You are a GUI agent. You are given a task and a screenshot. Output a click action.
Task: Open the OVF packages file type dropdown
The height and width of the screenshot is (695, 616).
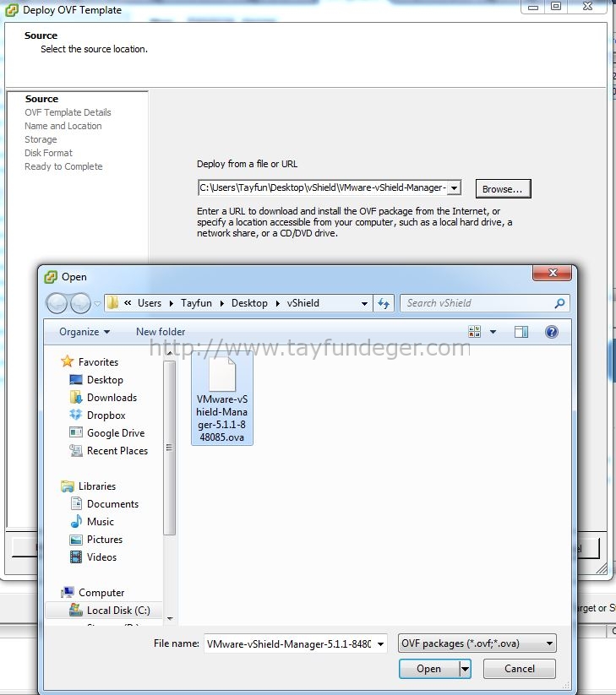coord(477,643)
